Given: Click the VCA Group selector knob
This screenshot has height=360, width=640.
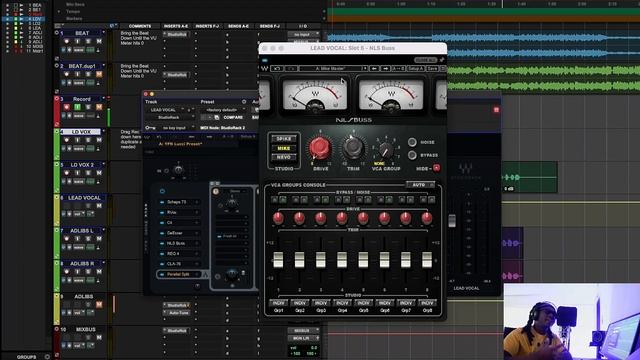Looking at the screenshot, I should pyautogui.click(x=386, y=150).
